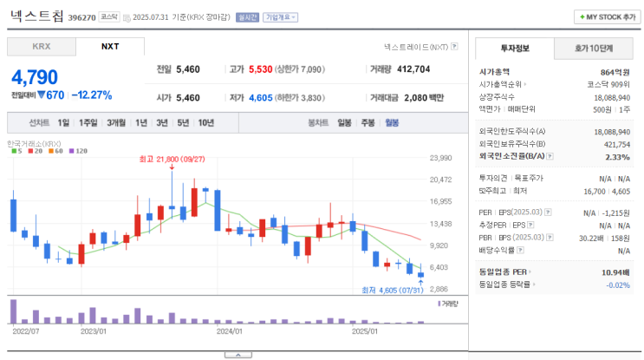Viewport: 644px width, 360px height.
Task: Click the 동일업종 등락률 value -0.02%
Action: coord(618,285)
